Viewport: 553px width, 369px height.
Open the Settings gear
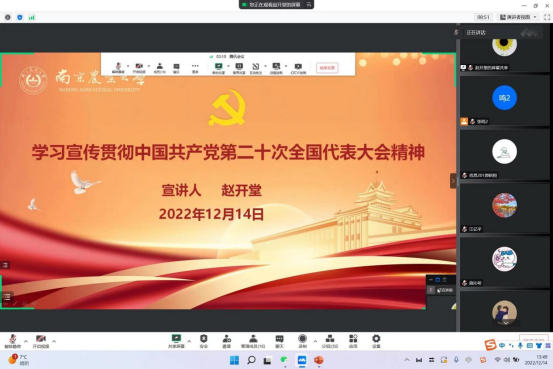pyautogui.click(x=376, y=341)
